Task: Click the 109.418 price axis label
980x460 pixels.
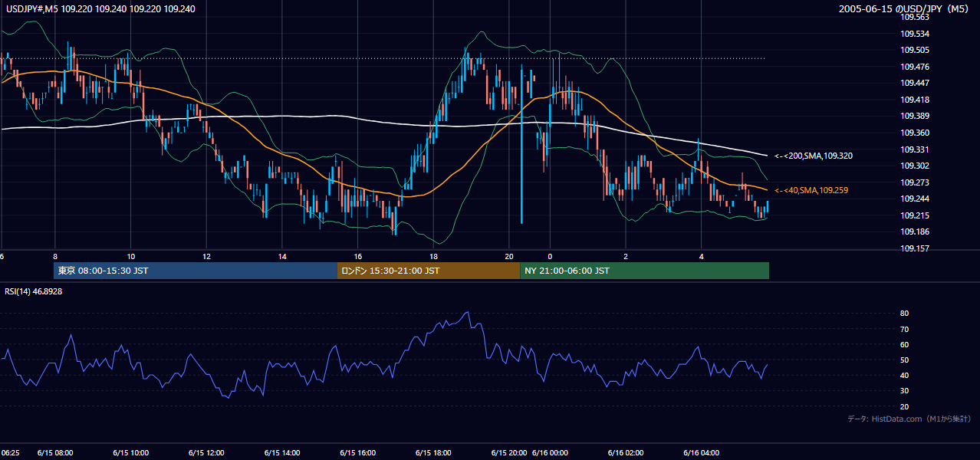Action: (916, 100)
